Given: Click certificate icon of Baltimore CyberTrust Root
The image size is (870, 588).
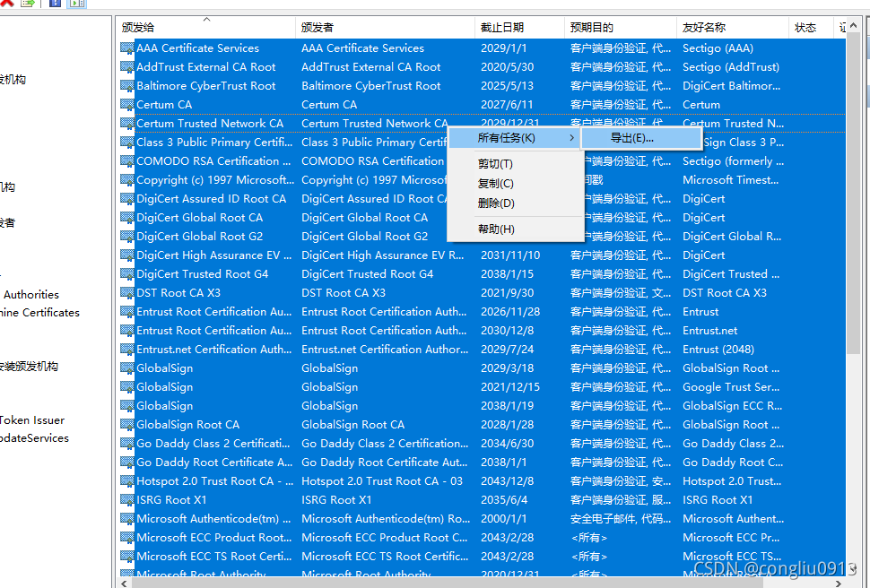Looking at the screenshot, I should [127, 86].
